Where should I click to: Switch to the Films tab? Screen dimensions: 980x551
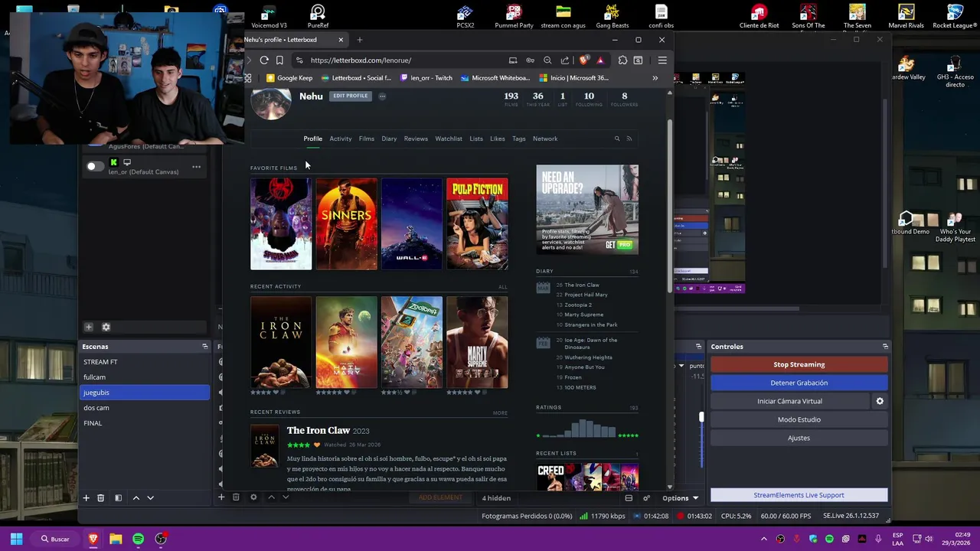click(x=367, y=139)
